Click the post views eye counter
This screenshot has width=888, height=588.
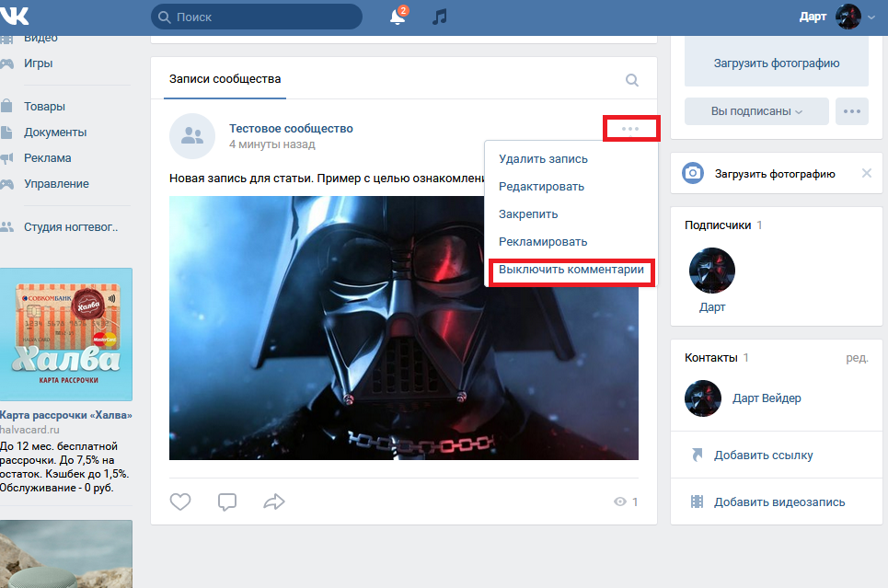626,502
